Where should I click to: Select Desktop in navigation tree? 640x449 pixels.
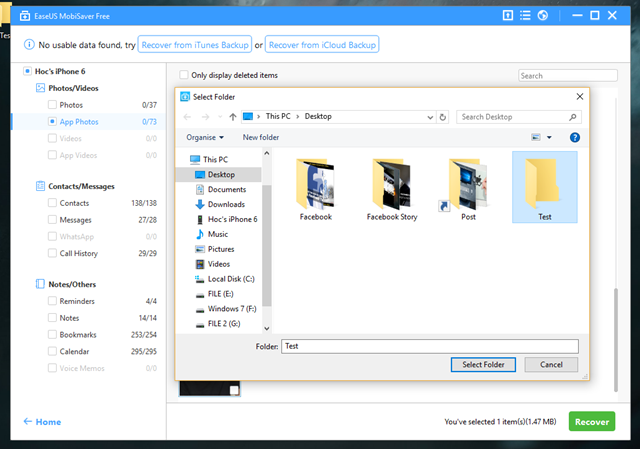(x=219, y=174)
